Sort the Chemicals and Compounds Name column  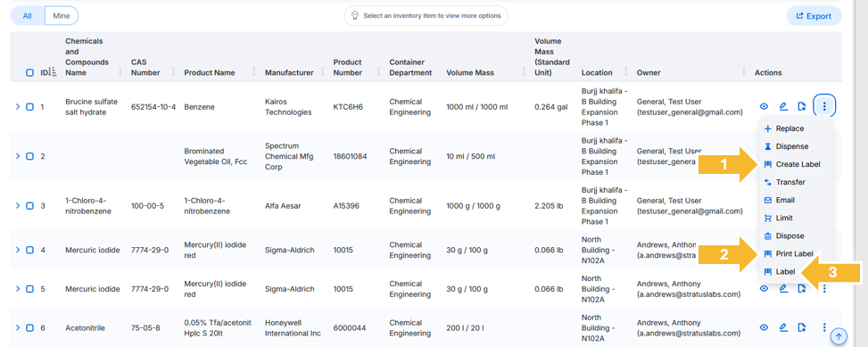point(120,72)
